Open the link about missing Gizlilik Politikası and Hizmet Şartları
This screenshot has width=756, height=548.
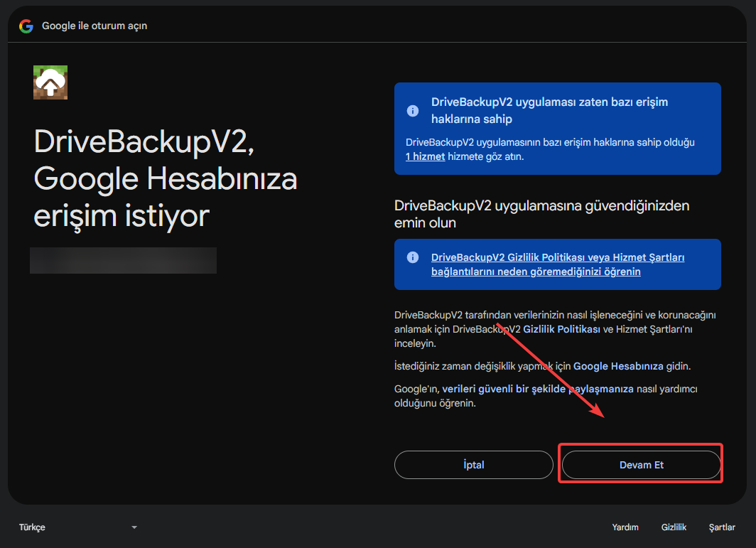tap(557, 264)
